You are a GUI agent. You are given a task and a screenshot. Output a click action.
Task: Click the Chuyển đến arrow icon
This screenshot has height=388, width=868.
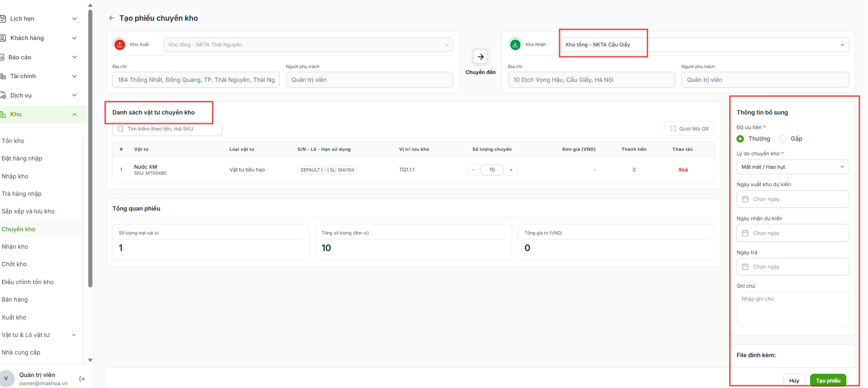pyautogui.click(x=480, y=57)
